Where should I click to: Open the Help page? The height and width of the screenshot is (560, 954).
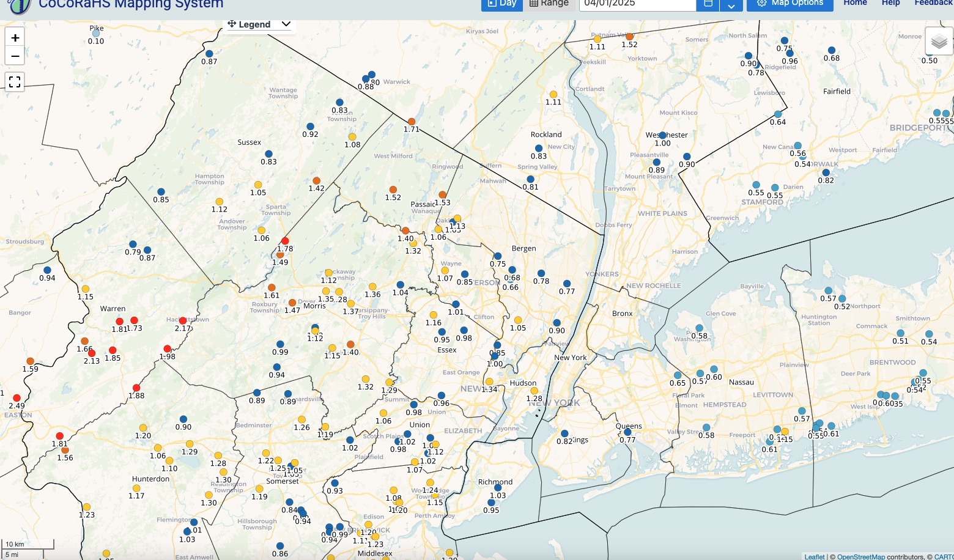coord(890,3)
